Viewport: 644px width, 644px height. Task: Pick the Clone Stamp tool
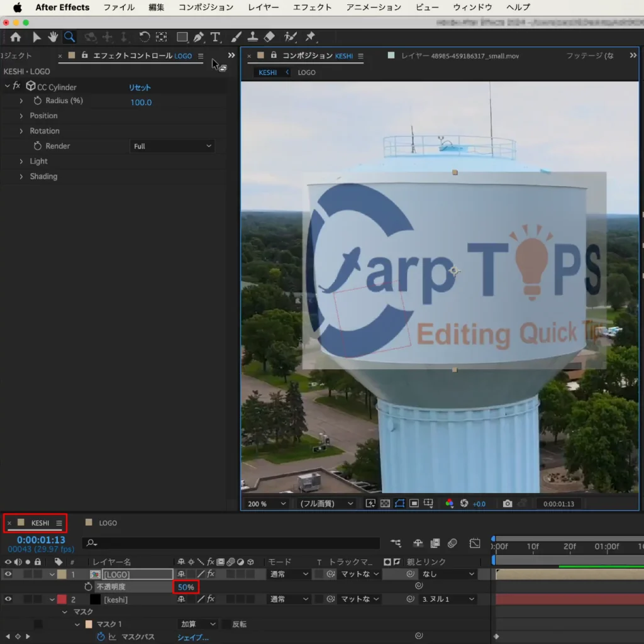[x=253, y=37]
